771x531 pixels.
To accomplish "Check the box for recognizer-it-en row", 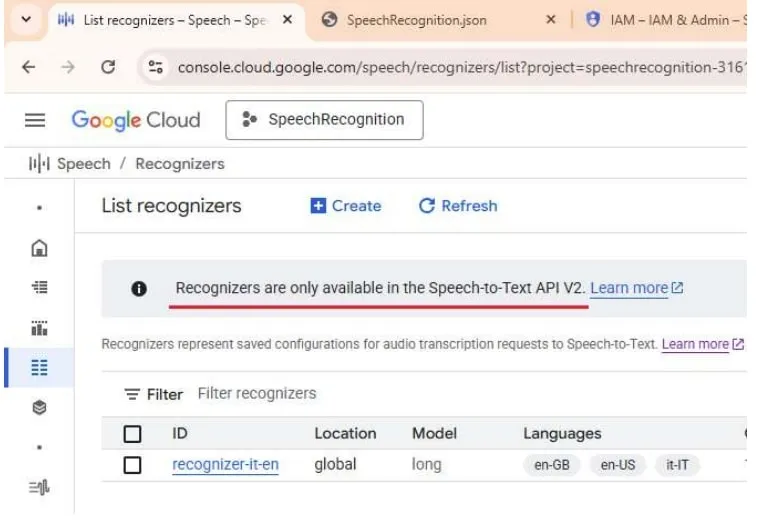I will tap(132, 465).
